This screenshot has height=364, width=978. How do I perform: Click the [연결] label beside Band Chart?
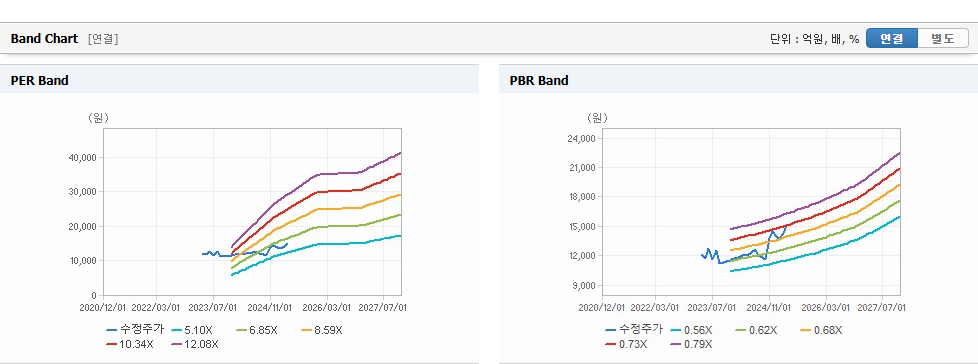click(103, 39)
